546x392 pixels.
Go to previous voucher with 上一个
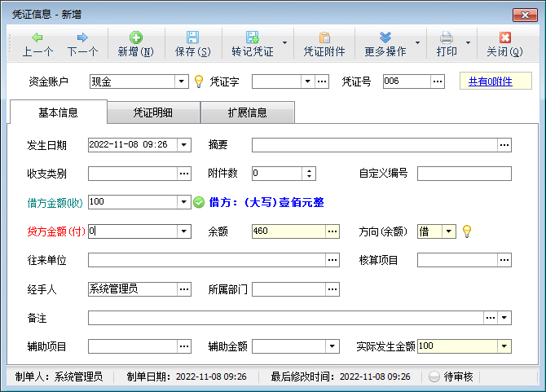point(37,37)
